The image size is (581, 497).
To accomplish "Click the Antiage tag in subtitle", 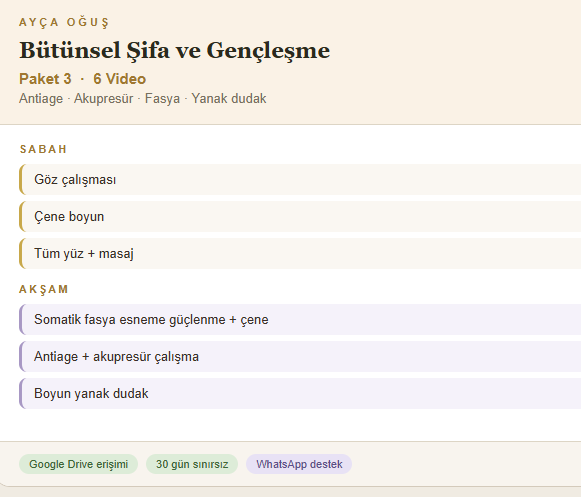I will [x=41, y=99].
